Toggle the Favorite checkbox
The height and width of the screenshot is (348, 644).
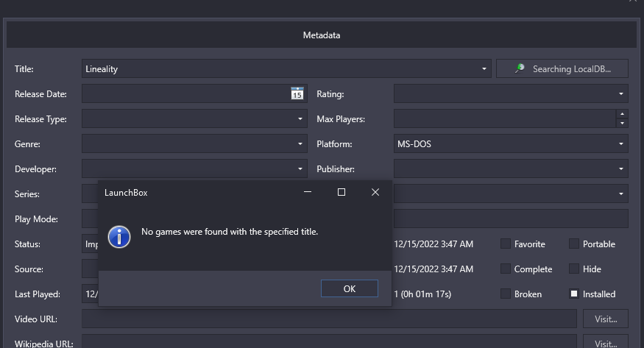pyautogui.click(x=506, y=244)
